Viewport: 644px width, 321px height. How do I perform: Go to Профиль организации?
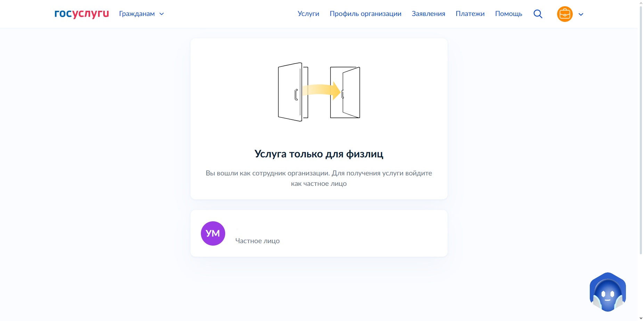[x=365, y=14]
